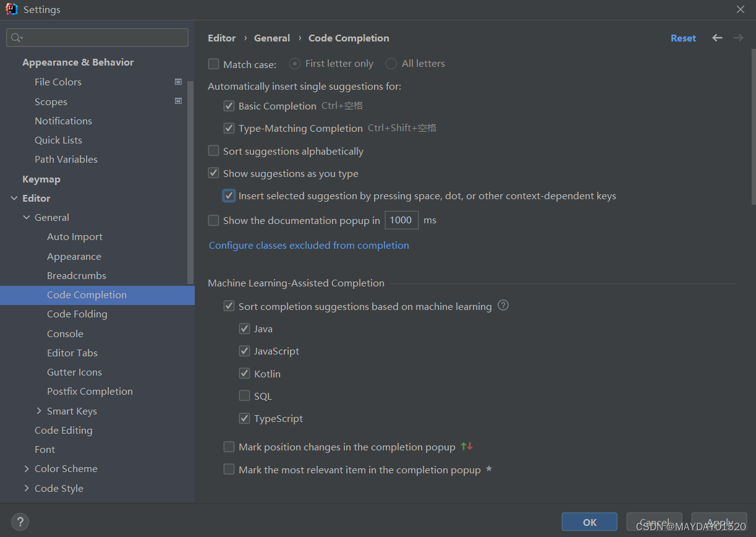The width and height of the screenshot is (756, 537).
Task: Uncheck the Kotlin ML completion checkbox
Action: coord(245,374)
